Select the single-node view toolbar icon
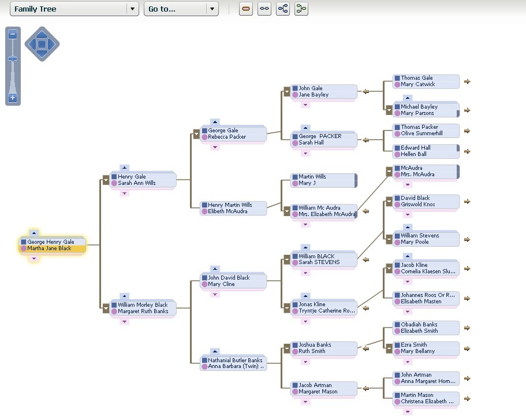Screen dimensions: 526x420 (245, 9)
